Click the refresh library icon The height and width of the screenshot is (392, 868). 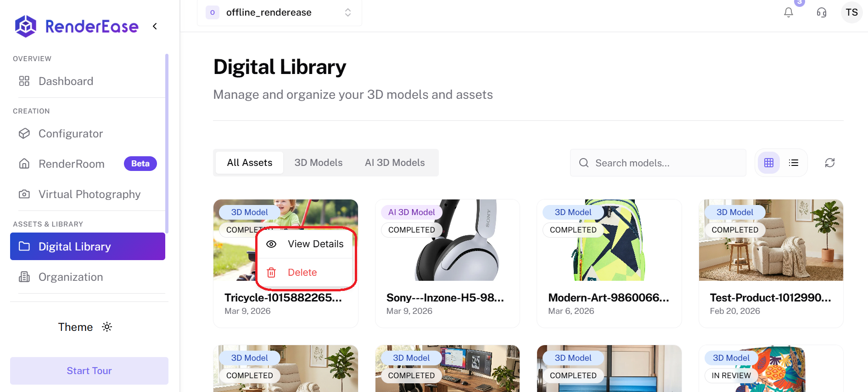(x=830, y=163)
